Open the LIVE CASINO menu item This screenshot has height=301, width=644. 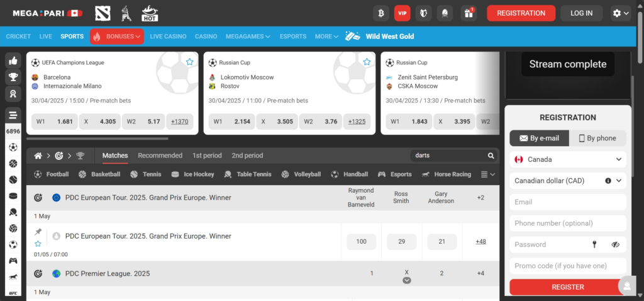click(x=168, y=36)
